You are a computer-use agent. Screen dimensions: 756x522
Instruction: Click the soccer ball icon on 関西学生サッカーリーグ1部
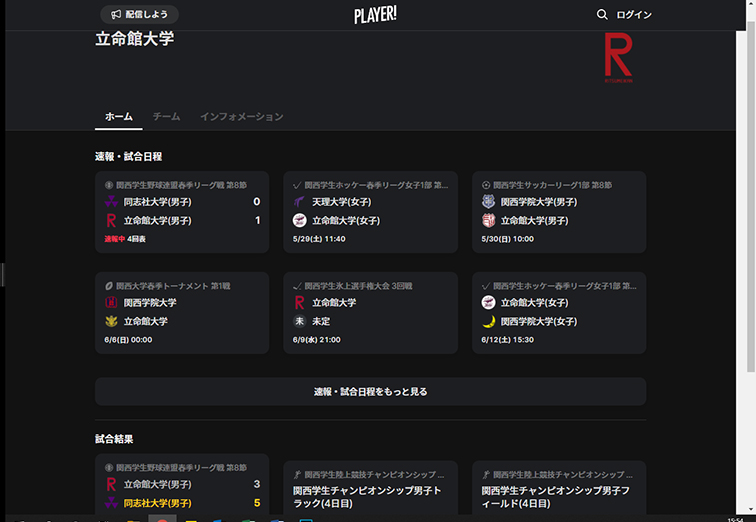[486, 185]
